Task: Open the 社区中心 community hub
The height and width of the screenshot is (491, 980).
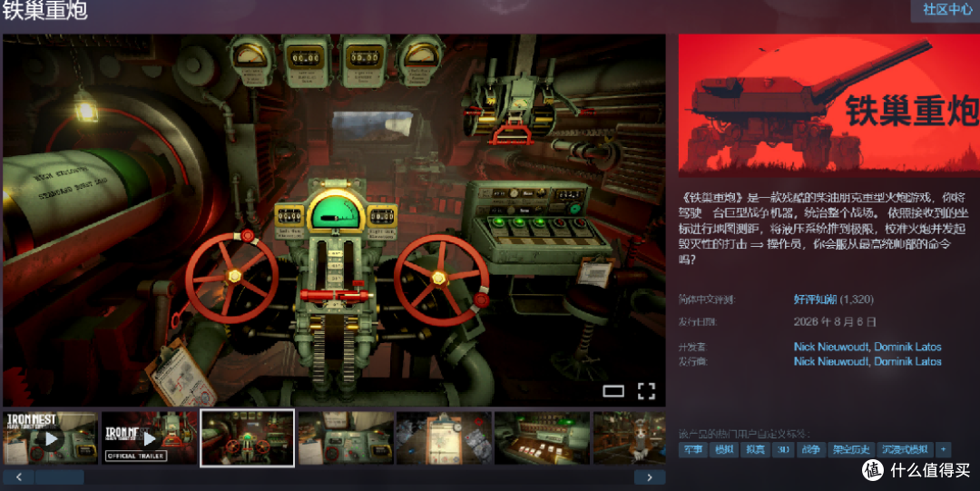Action: (947, 9)
